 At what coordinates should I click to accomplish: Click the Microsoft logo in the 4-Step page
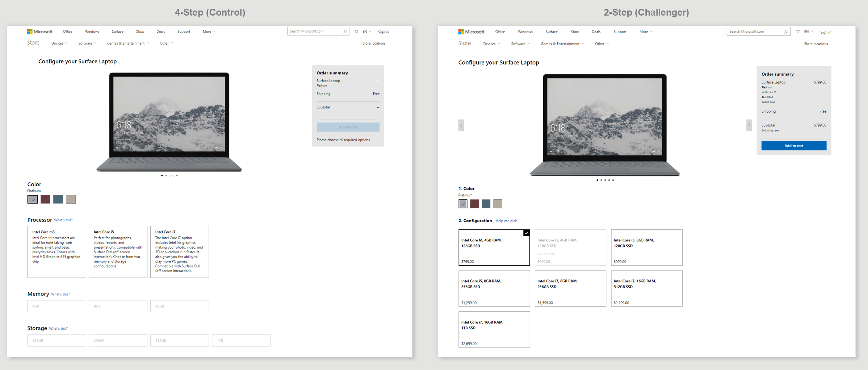click(x=40, y=32)
